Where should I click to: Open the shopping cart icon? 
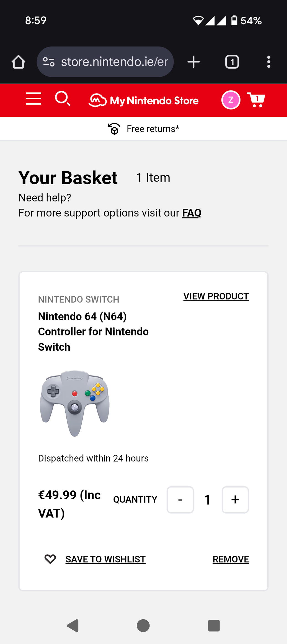point(256,100)
